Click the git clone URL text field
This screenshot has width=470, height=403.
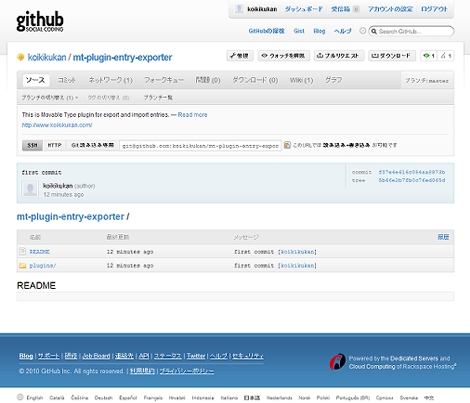coord(201,146)
